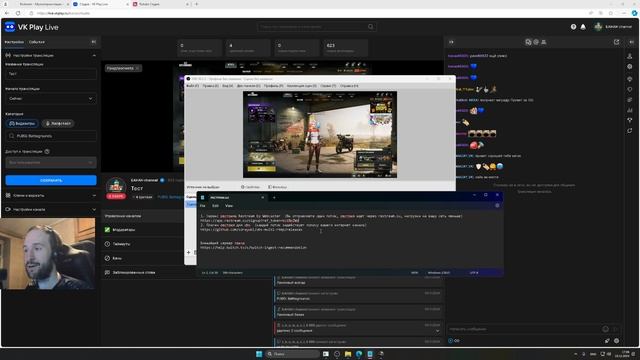Click the Свойства button in OBS
The height and width of the screenshot is (360, 640).
point(250,187)
